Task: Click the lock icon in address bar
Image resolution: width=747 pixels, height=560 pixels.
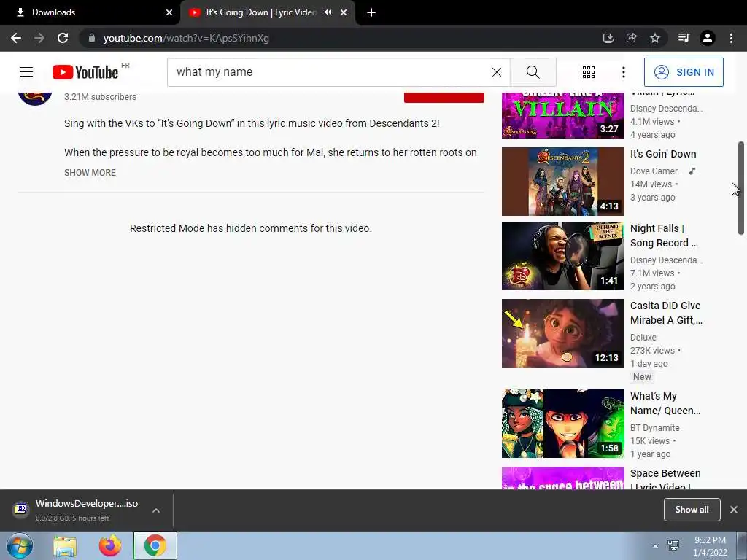Action: [92, 38]
